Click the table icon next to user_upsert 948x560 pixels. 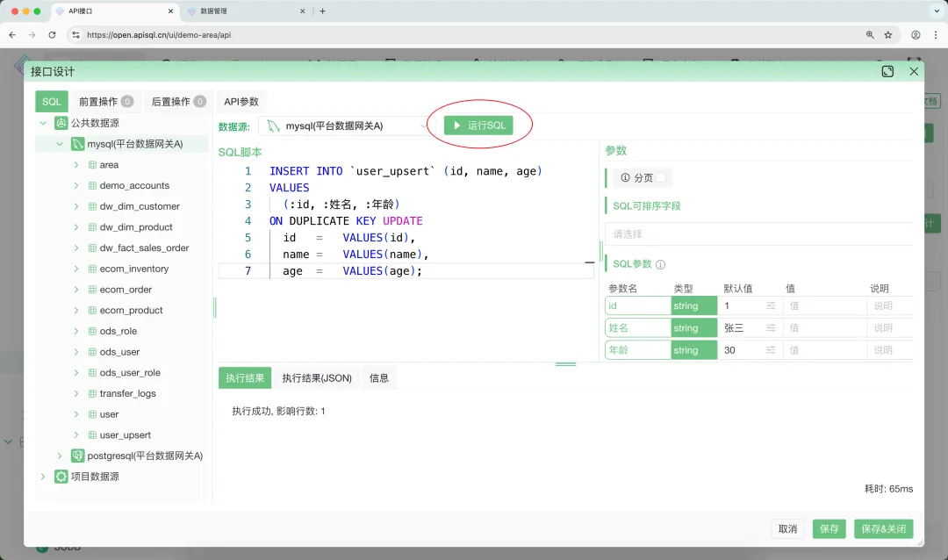(92, 435)
